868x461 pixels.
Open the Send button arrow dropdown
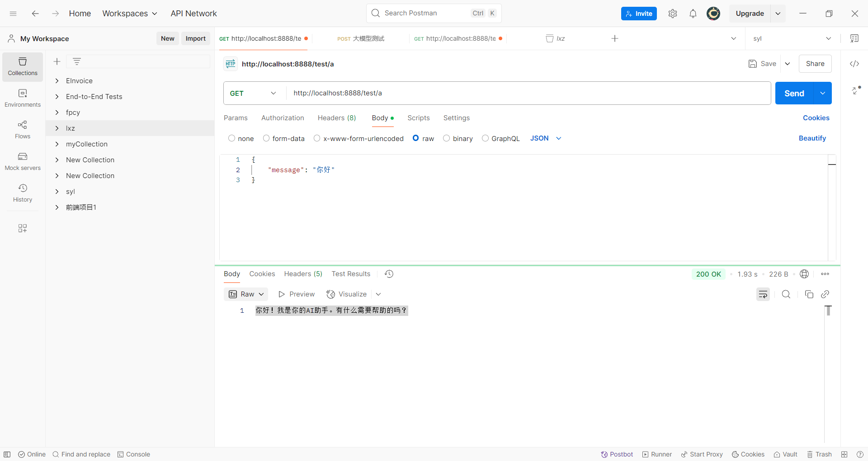tap(823, 93)
